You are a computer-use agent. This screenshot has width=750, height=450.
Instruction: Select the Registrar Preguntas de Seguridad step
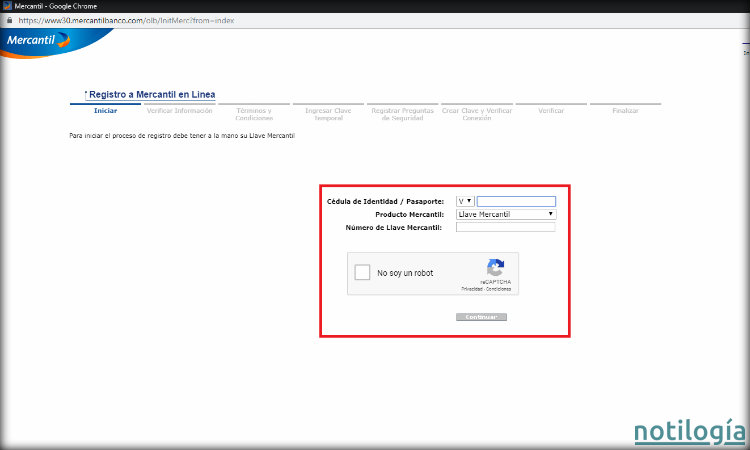click(402, 114)
